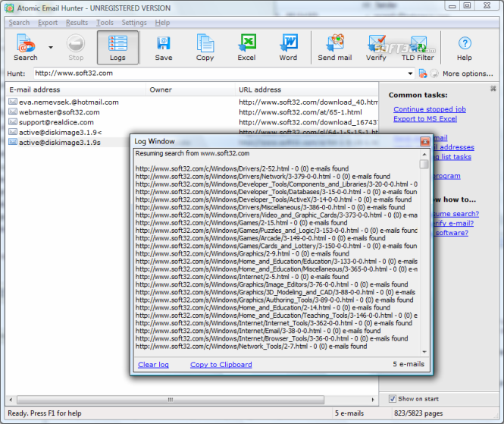
Task: Click the horizontal scrollbar thumb
Action: click(171, 400)
